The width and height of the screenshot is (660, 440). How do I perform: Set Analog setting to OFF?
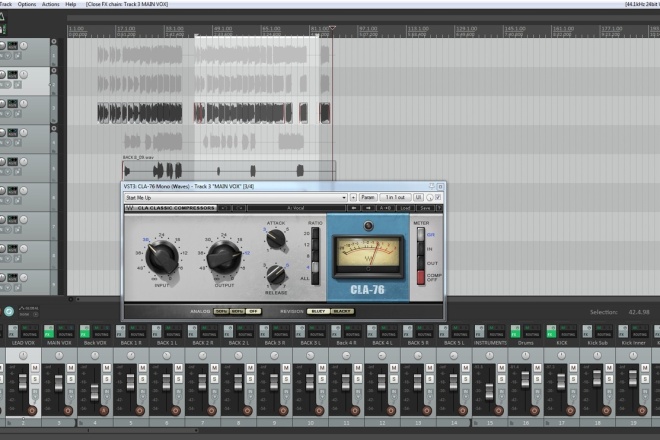[x=255, y=311]
